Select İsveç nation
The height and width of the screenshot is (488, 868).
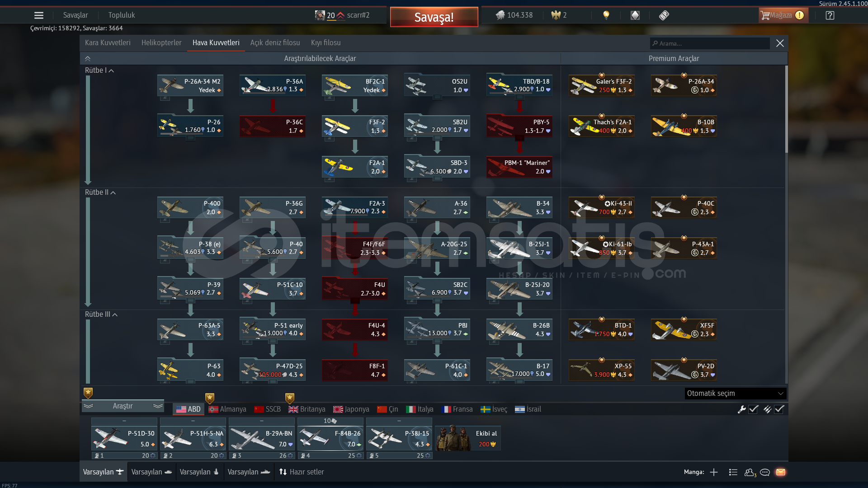point(494,409)
